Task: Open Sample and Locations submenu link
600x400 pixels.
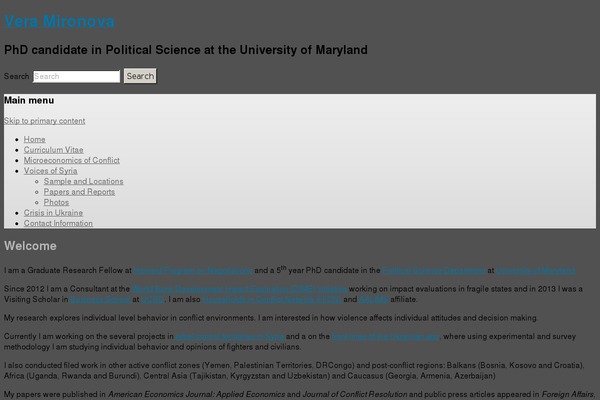Action: click(83, 181)
